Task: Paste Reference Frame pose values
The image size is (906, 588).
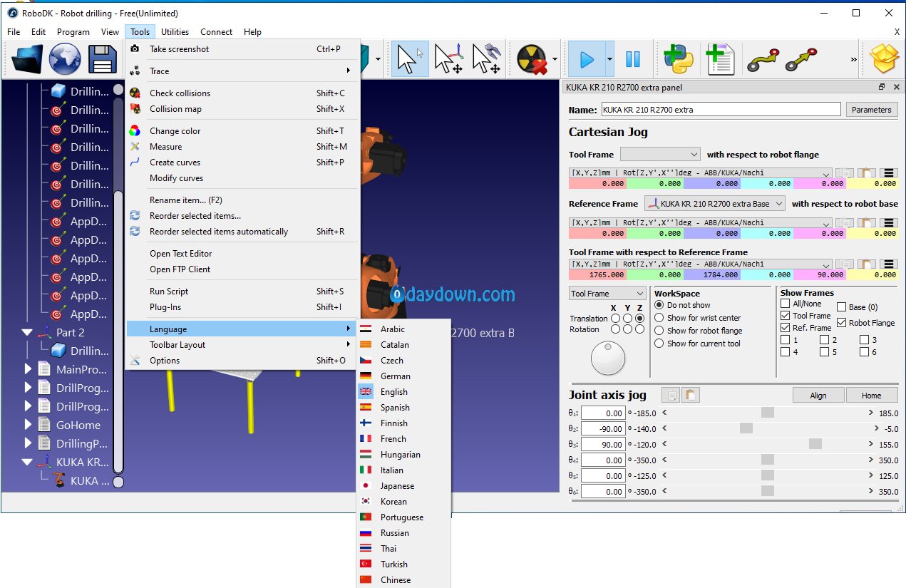Action: (x=866, y=222)
